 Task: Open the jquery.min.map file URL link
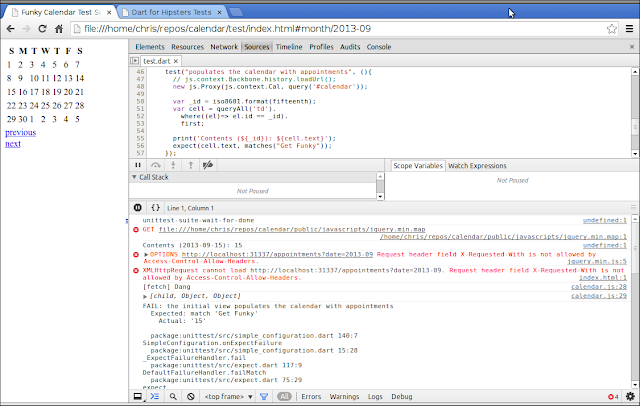pos(292,229)
